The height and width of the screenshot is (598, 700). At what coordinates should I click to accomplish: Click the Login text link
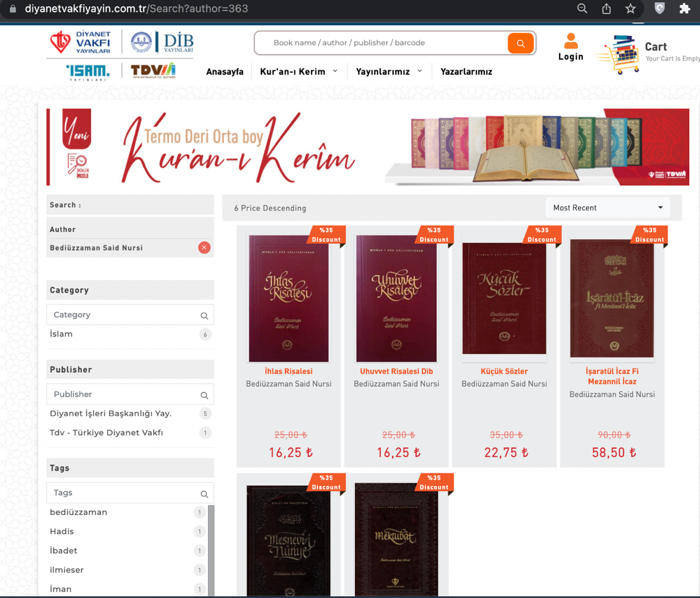coord(571,57)
